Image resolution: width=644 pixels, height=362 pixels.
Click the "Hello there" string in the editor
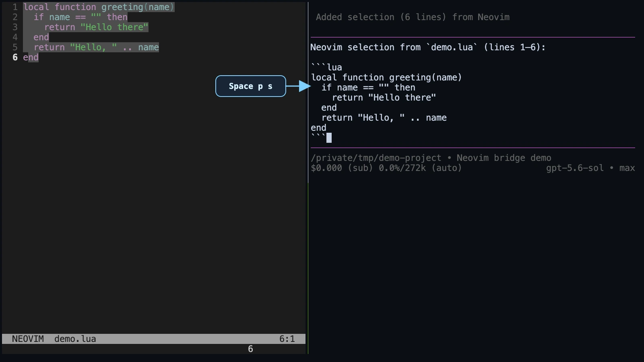(114, 27)
